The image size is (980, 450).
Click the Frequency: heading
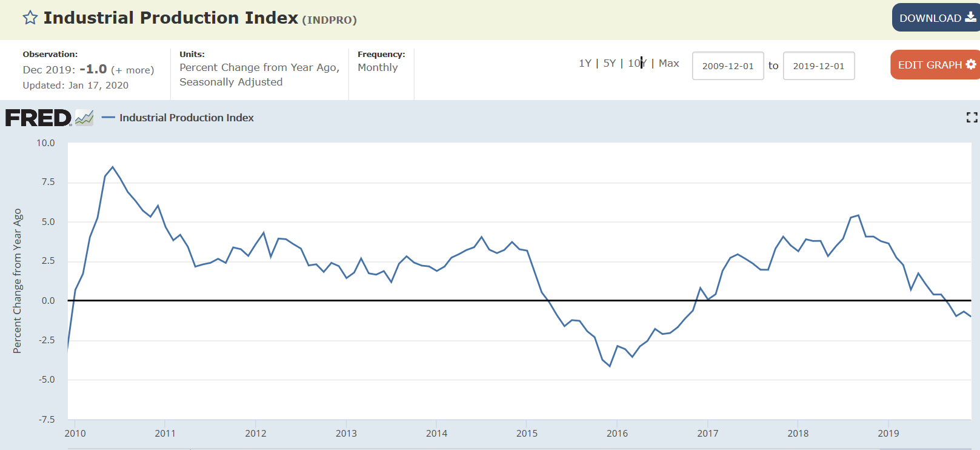[x=381, y=54]
